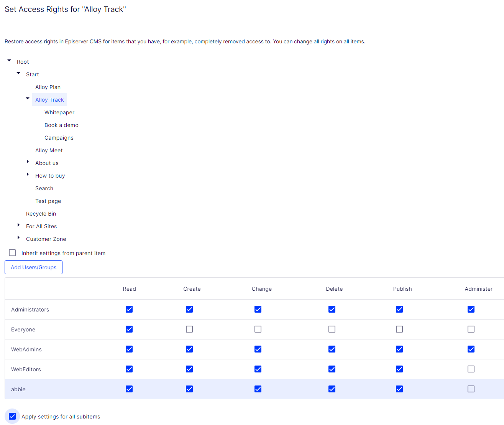Check Administer for Everyone

[471, 329]
